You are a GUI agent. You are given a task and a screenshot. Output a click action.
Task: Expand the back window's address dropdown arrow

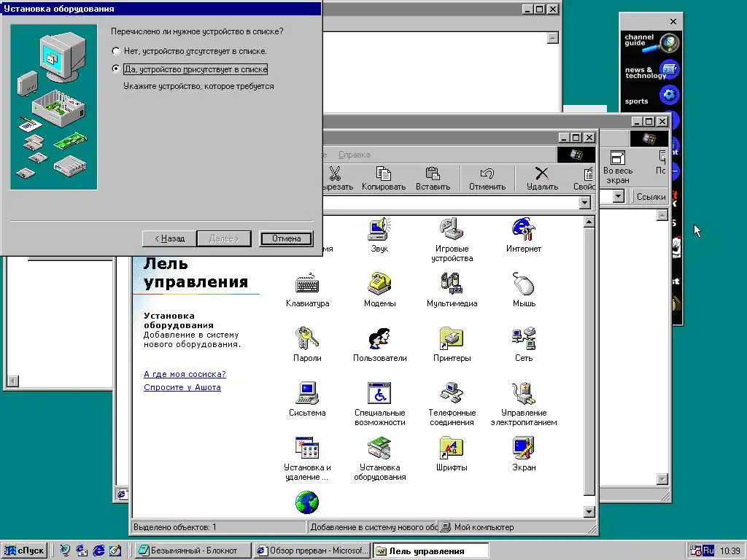pos(619,196)
